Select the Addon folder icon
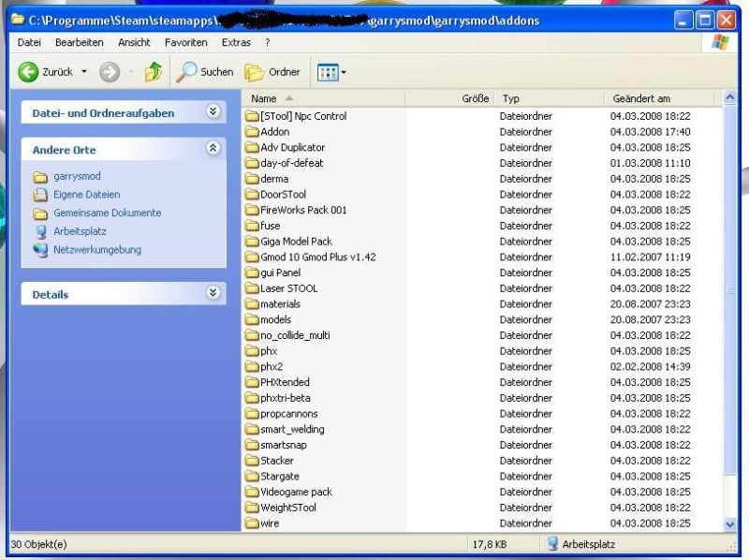749x560 pixels. [252, 132]
